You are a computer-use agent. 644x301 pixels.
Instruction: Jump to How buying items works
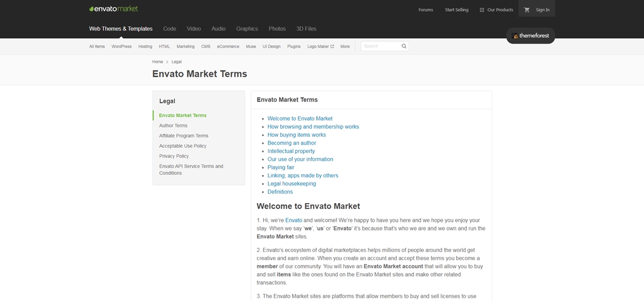[297, 135]
